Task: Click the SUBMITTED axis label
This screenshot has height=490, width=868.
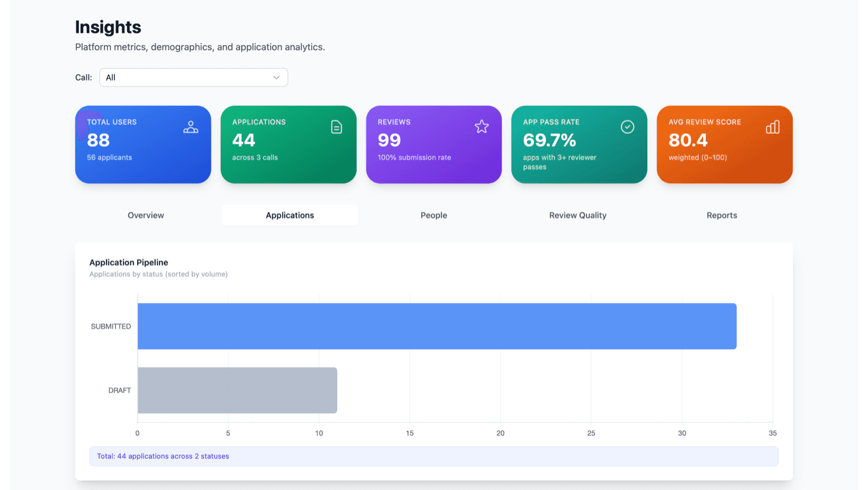Action: [x=111, y=326]
